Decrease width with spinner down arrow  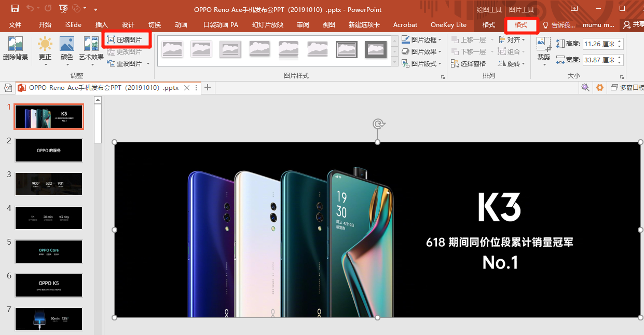coord(620,63)
